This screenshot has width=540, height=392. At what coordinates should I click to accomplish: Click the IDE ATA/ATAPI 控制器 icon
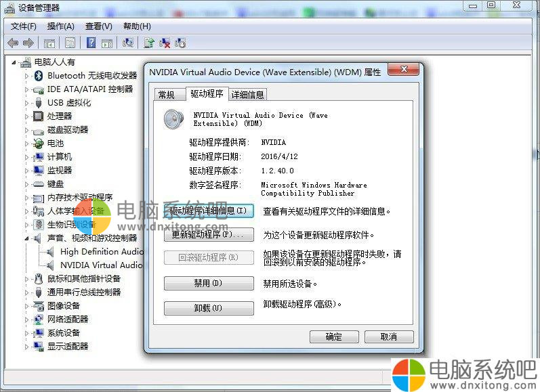coord(38,89)
